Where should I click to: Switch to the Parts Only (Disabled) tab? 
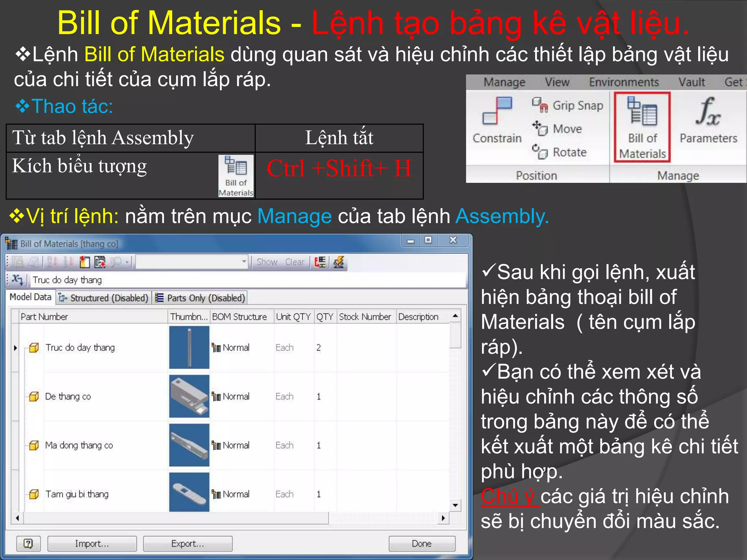tap(200, 298)
